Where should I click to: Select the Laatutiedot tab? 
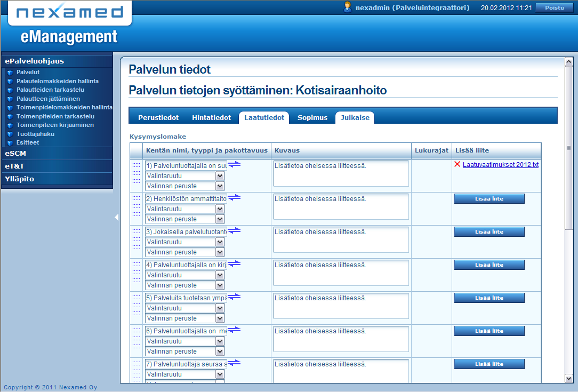pos(264,118)
